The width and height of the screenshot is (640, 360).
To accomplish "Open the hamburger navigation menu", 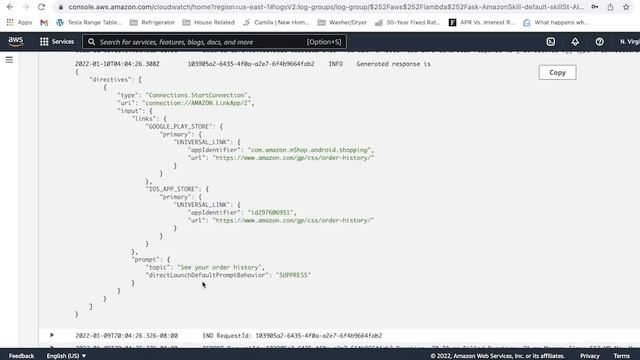I will (x=9, y=60).
